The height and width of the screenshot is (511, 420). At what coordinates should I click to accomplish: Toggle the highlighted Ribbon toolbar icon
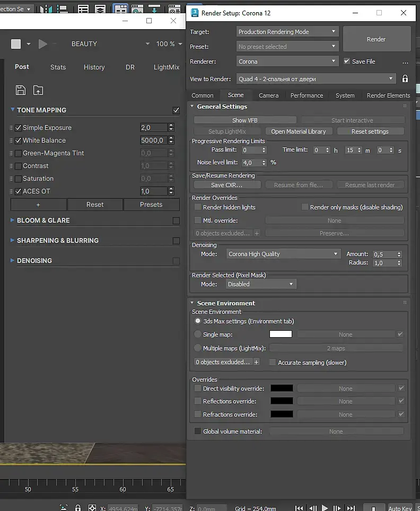tap(120, 9)
